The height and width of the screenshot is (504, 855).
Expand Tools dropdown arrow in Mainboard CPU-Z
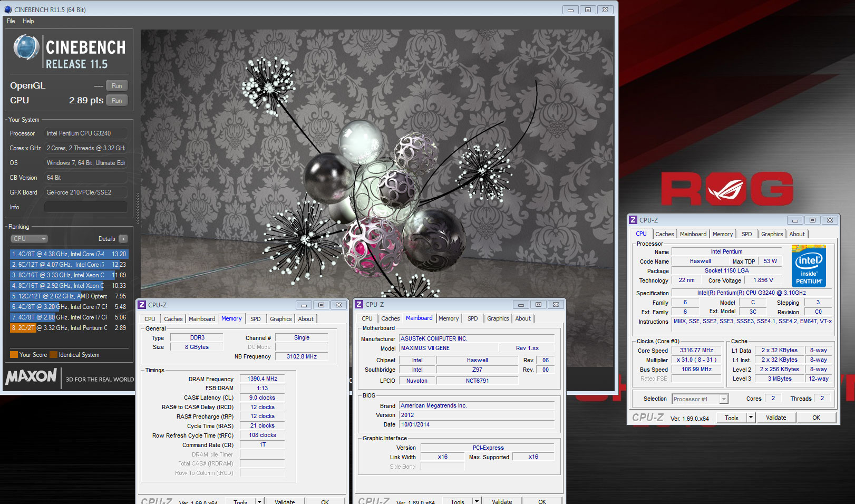point(477,501)
